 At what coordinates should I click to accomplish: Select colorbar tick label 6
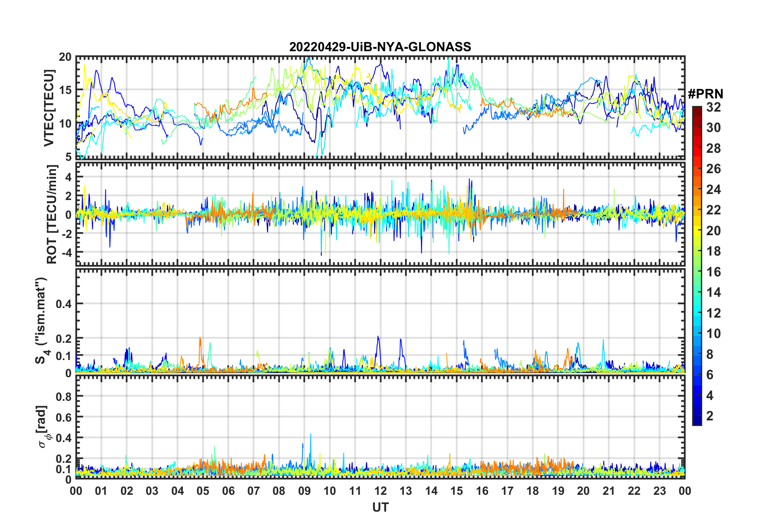(x=710, y=375)
